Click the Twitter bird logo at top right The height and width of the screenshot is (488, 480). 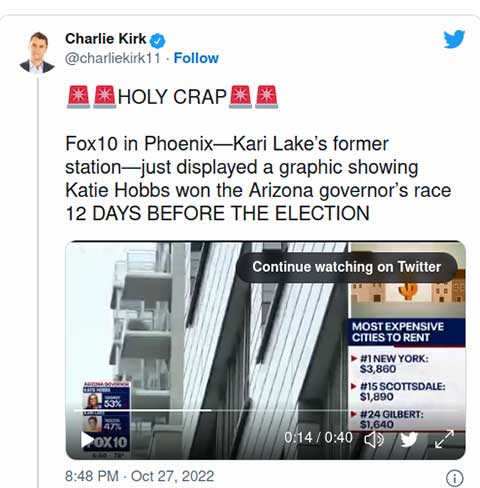(454, 39)
